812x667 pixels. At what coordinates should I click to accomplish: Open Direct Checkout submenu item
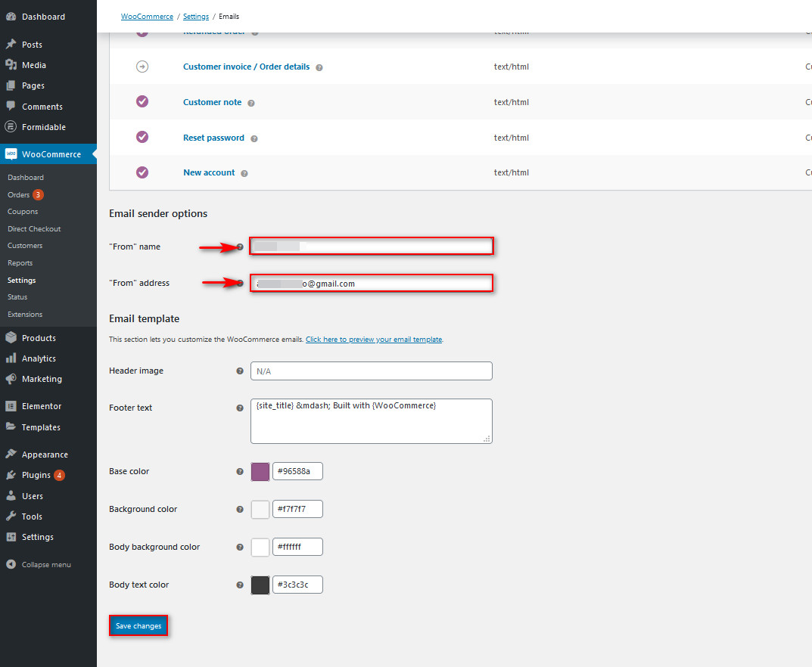click(x=34, y=228)
